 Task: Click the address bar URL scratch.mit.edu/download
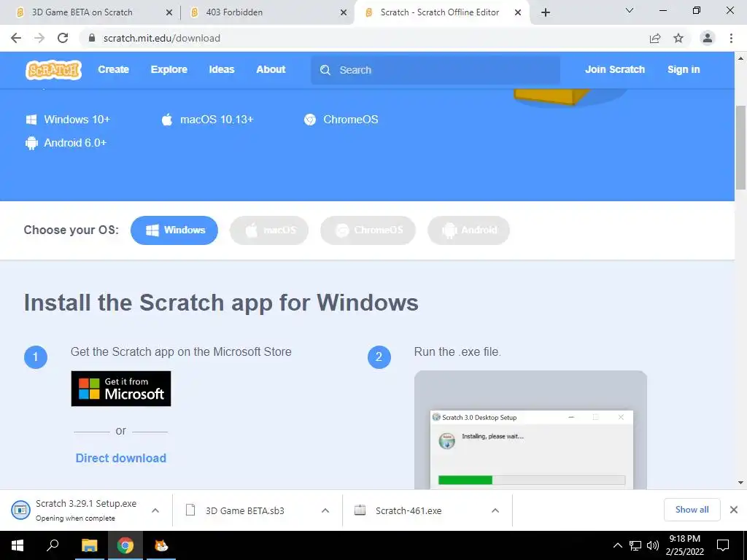162,38
